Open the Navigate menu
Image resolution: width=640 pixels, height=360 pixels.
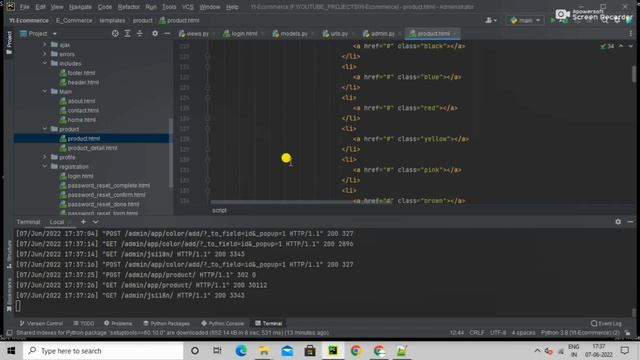point(80,7)
